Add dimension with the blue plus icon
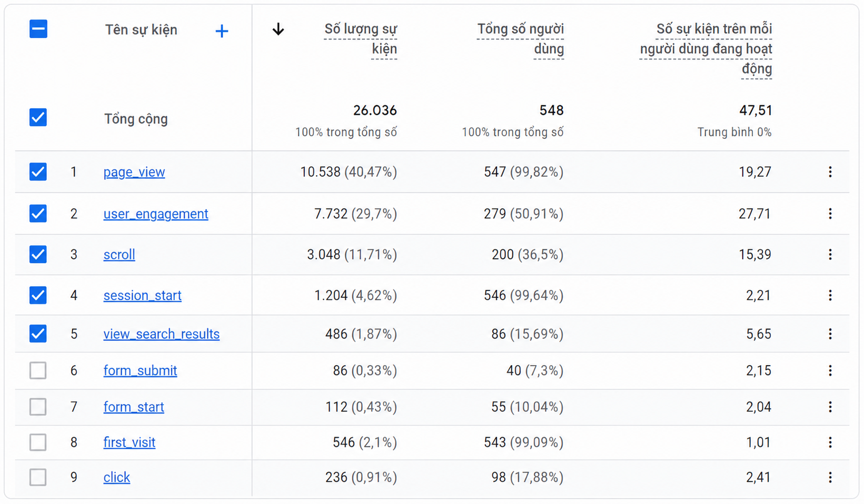864x504 pixels. coord(222,31)
